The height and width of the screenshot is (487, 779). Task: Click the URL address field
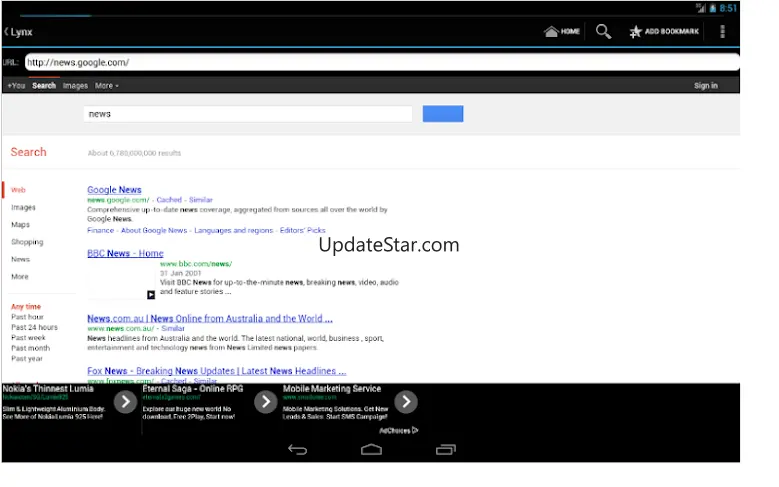click(x=382, y=63)
